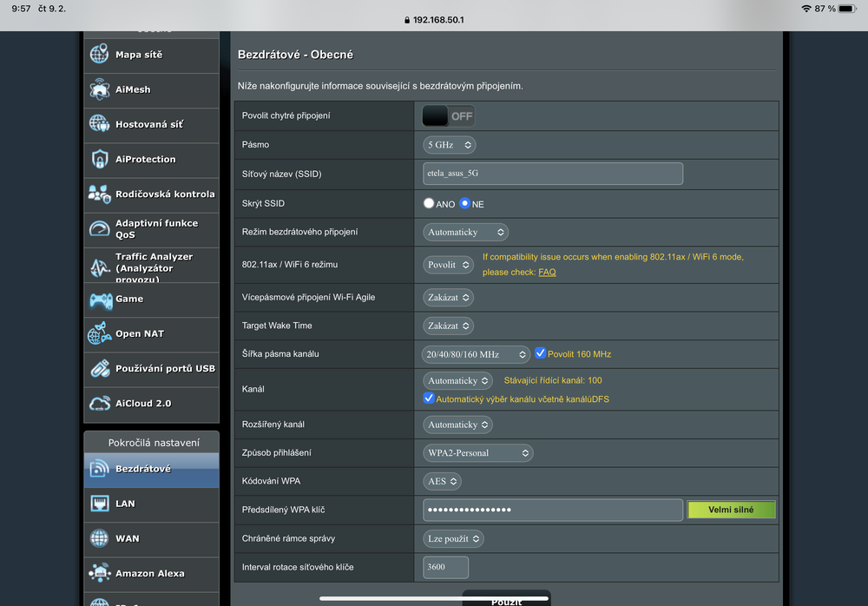Toggle the Povolit chytré připojení switch
Screen dimensions: 868x606
point(449,115)
